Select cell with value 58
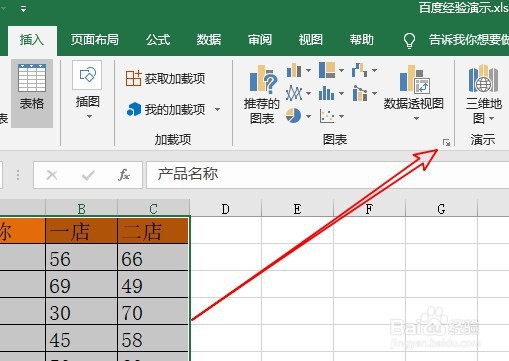The width and height of the screenshot is (509, 361). tap(153, 338)
